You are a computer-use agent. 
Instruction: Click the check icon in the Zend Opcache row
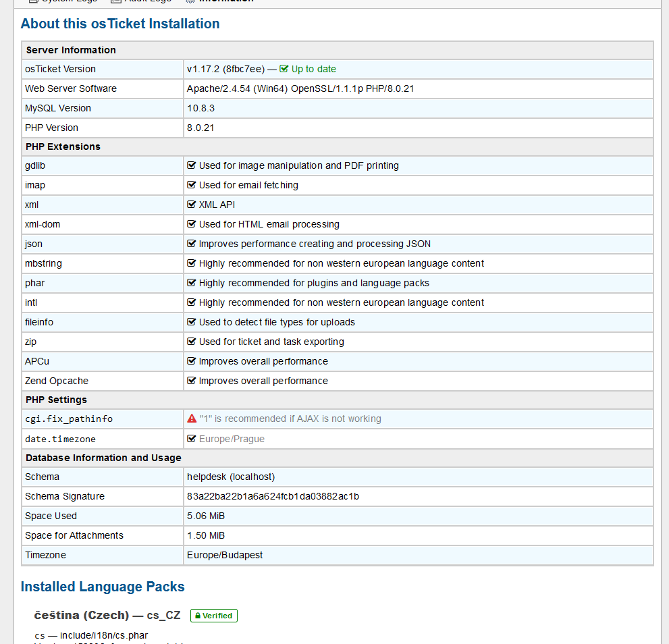click(192, 381)
